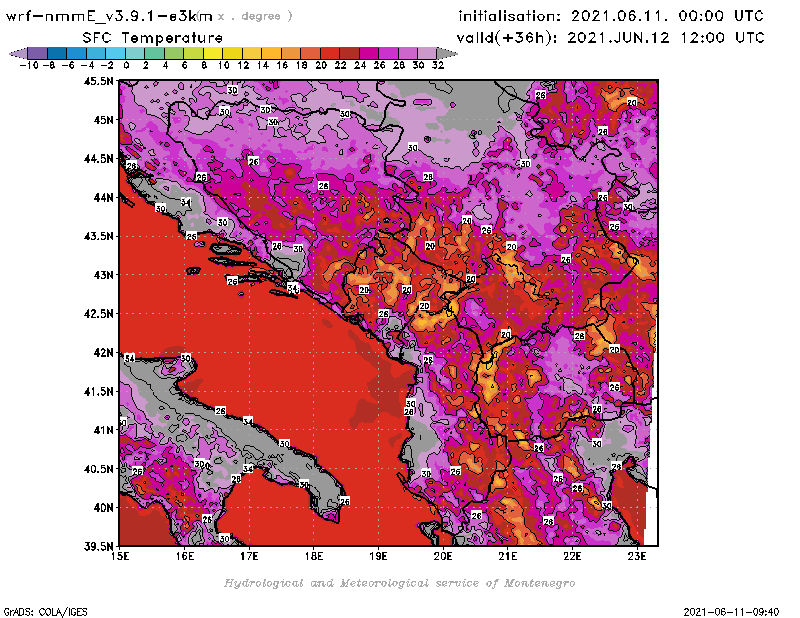This screenshot has height=618, width=800.
Task: Select the 'SFC Temperature' heading
Action: coord(153,38)
